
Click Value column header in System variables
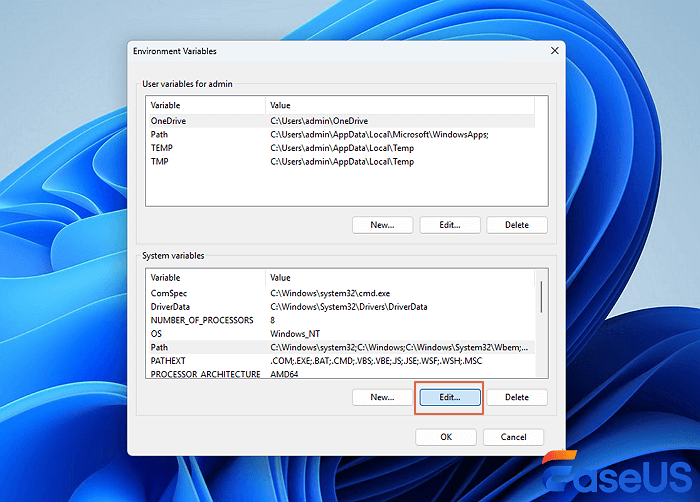400,278
